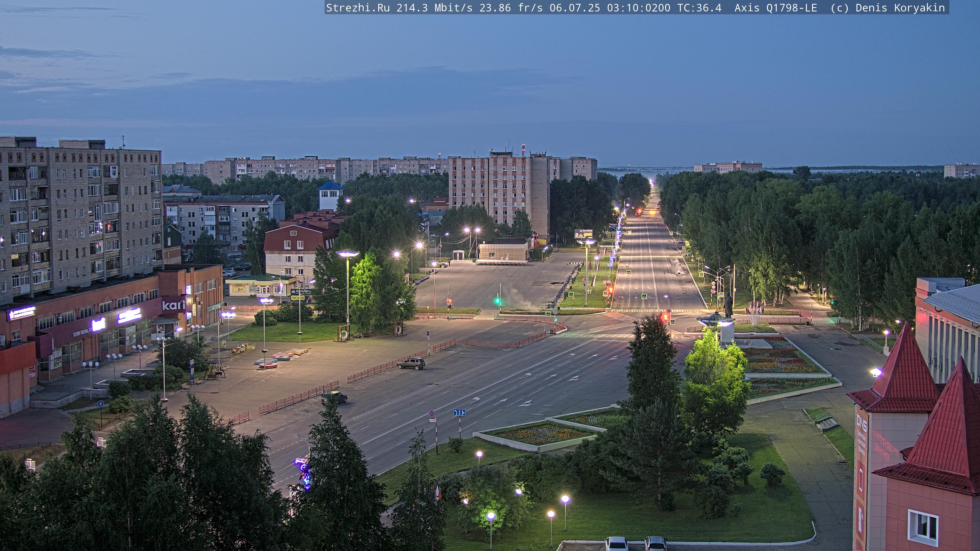Click the "Axis Q1798-LE" camera model text
Viewport: 980px width, 551px height.
pyautogui.click(x=776, y=8)
